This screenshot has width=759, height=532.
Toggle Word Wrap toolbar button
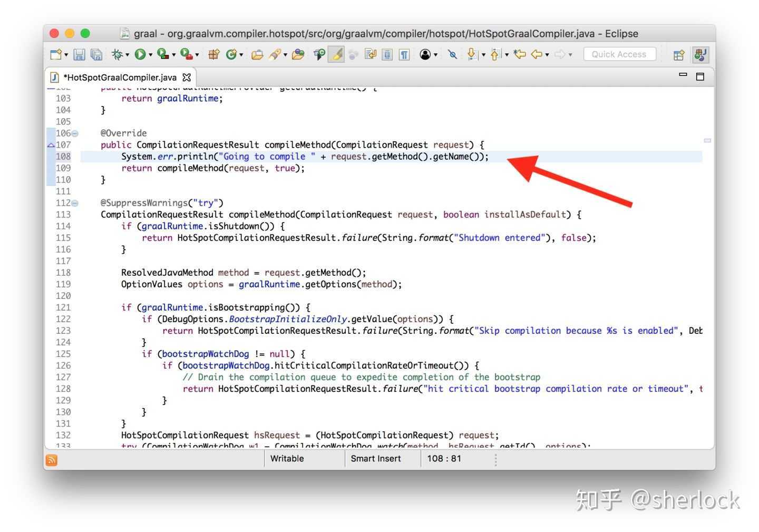point(371,54)
